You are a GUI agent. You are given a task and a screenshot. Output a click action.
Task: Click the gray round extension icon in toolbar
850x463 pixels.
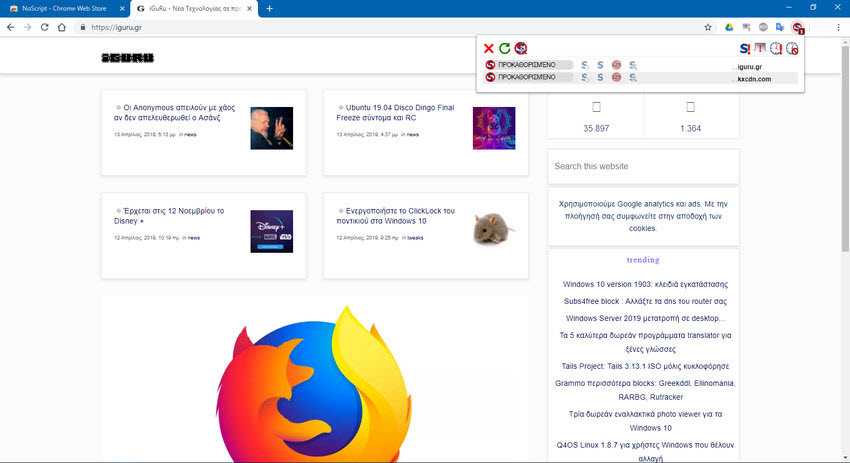pyautogui.click(x=763, y=27)
